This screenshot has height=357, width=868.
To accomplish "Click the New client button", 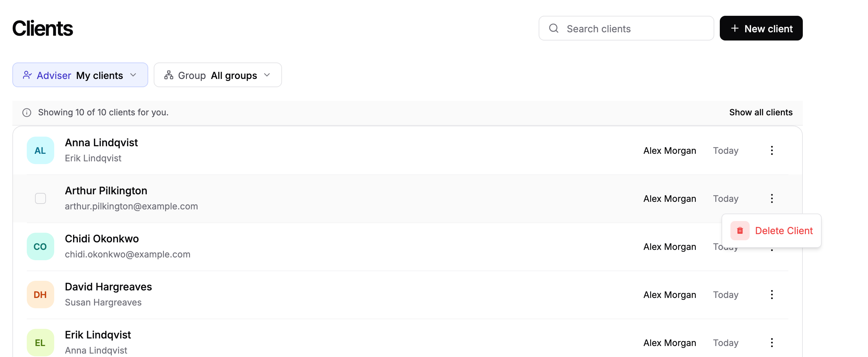I will [x=761, y=28].
